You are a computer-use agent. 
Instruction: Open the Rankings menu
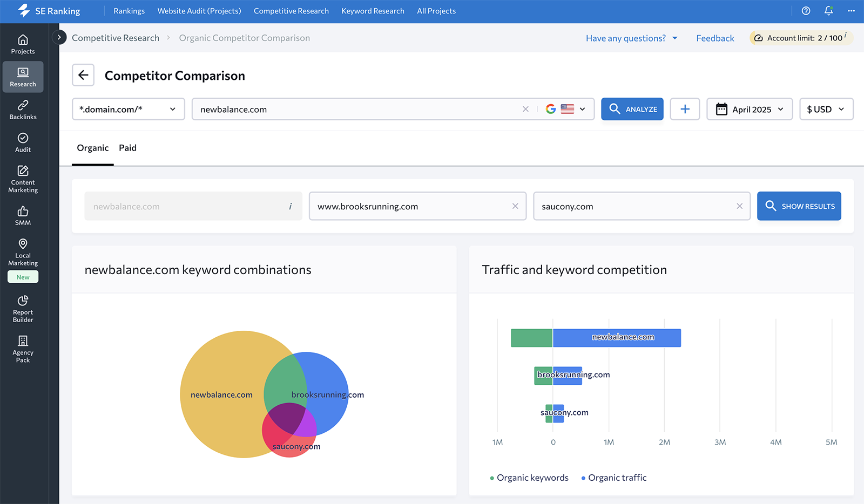tap(129, 11)
